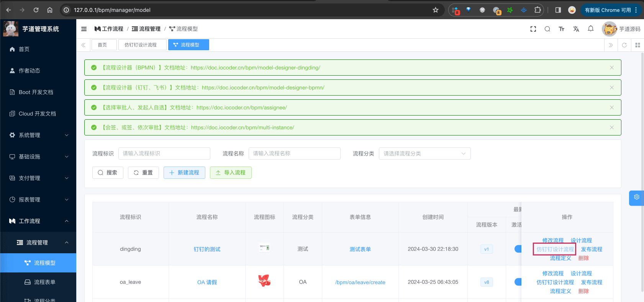
Task: Click the fullscreen toggle icon in header
Action: pos(533,29)
